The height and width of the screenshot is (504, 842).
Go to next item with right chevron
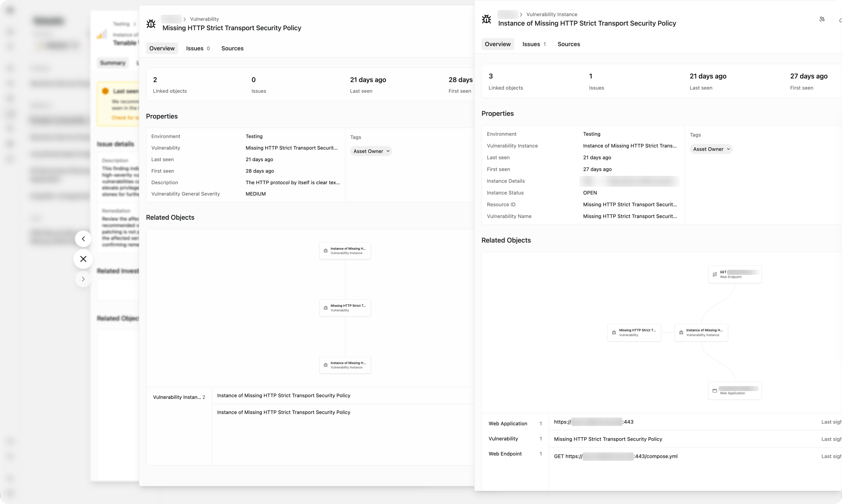tap(83, 279)
